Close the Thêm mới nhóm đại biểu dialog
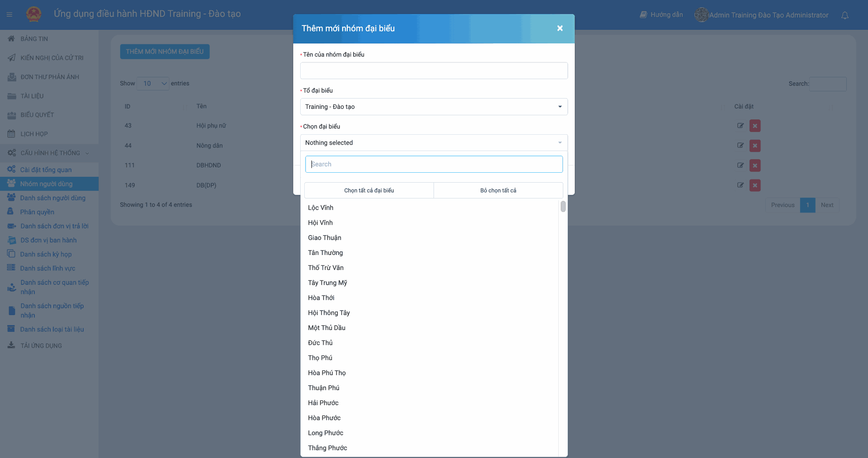This screenshot has width=868, height=458. [560, 28]
